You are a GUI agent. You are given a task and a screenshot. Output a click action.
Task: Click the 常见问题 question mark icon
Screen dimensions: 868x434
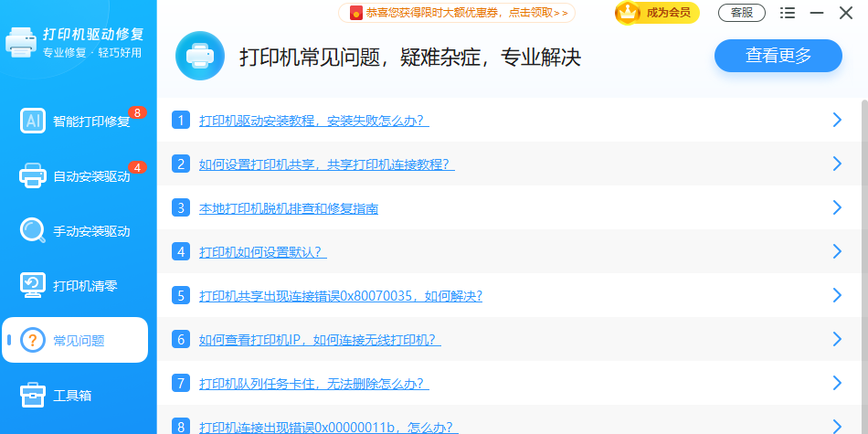pyautogui.click(x=33, y=340)
